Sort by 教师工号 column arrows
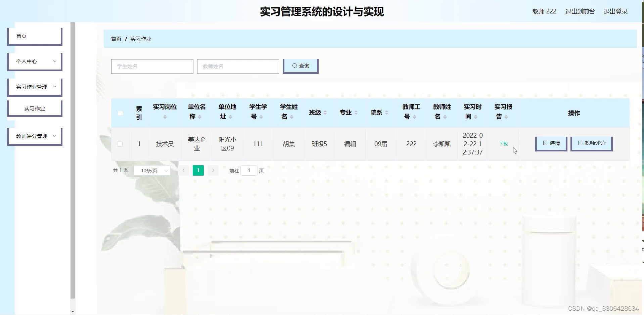644x315 pixels. [x=414, y=117]
